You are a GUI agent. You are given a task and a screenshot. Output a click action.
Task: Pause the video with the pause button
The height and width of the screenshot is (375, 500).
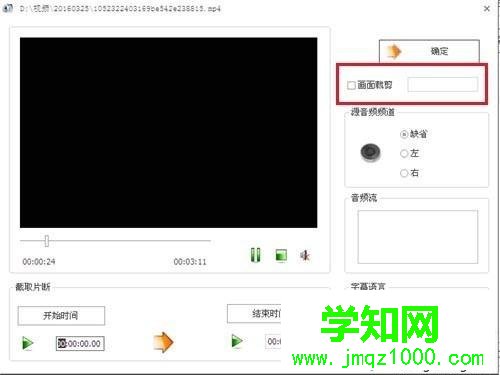tap(256, 255)
